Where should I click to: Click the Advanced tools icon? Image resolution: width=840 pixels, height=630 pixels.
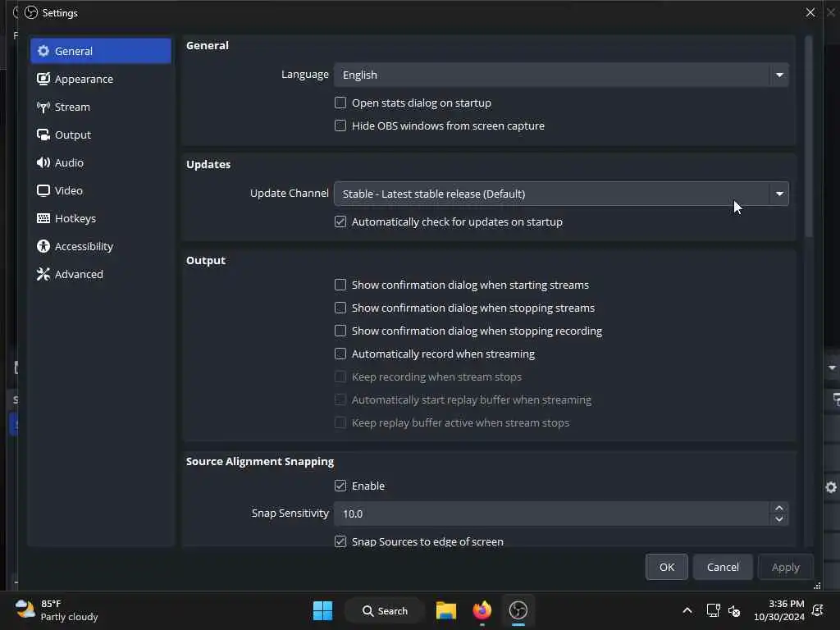pyautogui.click(x=43, y=274)
